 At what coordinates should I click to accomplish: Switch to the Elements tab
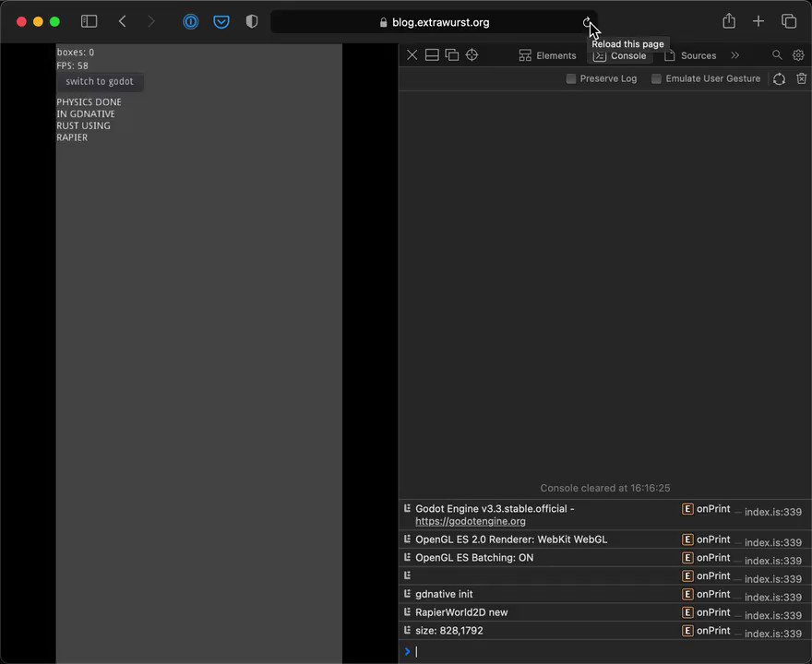click(x=555, y=55)
